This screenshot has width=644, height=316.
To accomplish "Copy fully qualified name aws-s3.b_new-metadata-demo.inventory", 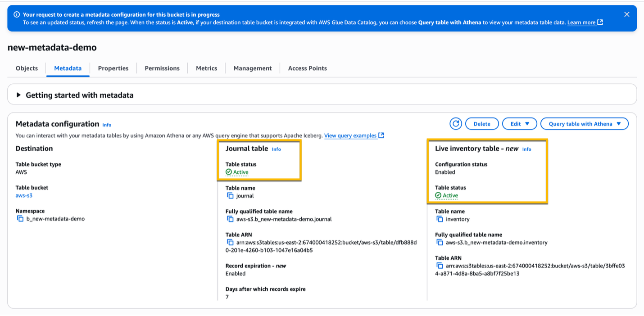I will pos(440,242).
